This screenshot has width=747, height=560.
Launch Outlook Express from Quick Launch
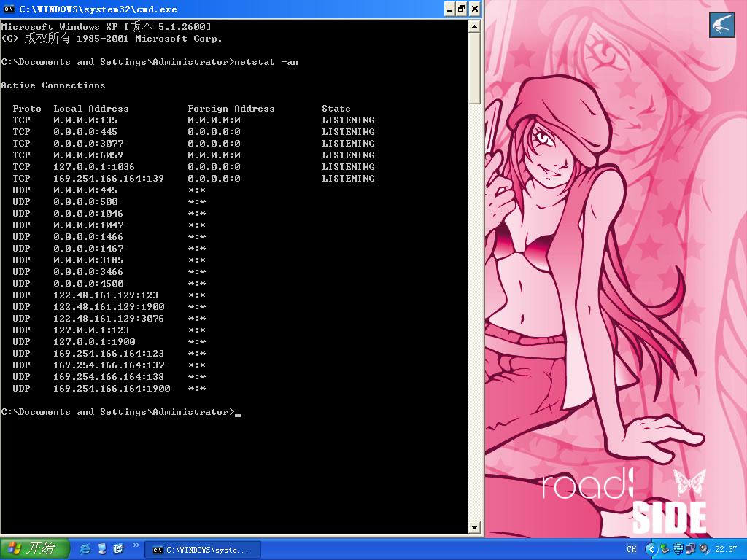point(119,549)
